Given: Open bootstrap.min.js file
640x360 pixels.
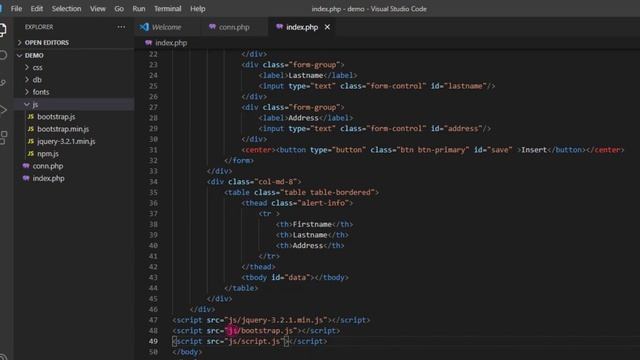Looking at the screenshot, I should [74, 129].
